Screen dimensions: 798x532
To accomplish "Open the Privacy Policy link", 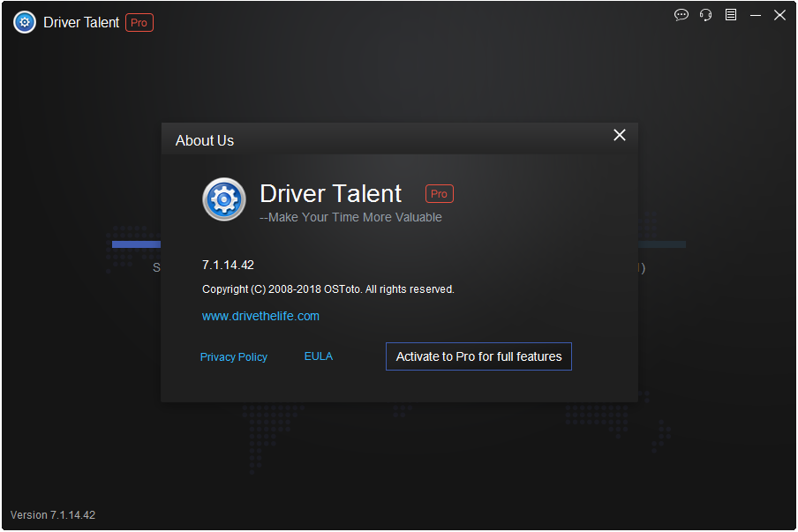I will tap(234, 357).
